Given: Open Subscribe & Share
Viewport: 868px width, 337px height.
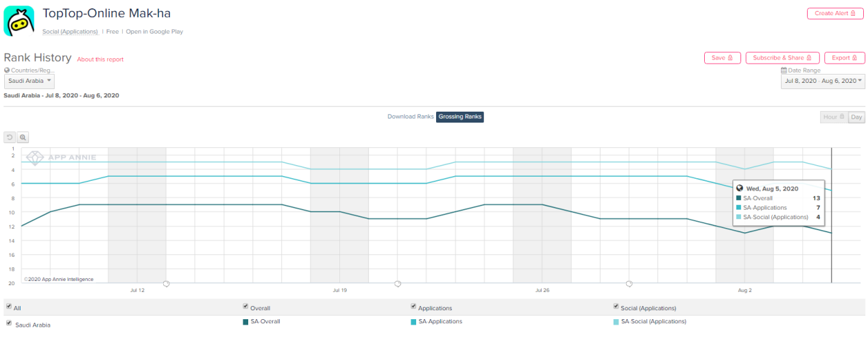Looking at the screenshot, I should (782, 58).
